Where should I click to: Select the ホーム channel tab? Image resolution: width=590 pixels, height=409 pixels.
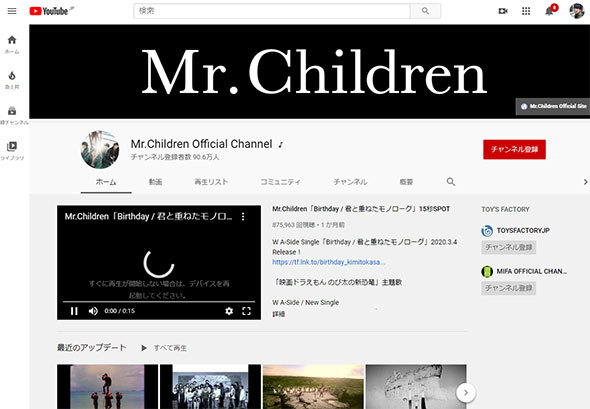tap(106, 182)
